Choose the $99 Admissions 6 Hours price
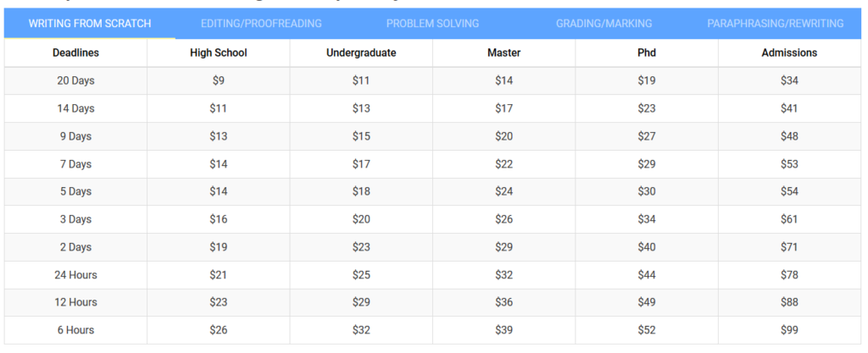Image resolution: width=868 pixels, height=353 pixels. [789, 330]
